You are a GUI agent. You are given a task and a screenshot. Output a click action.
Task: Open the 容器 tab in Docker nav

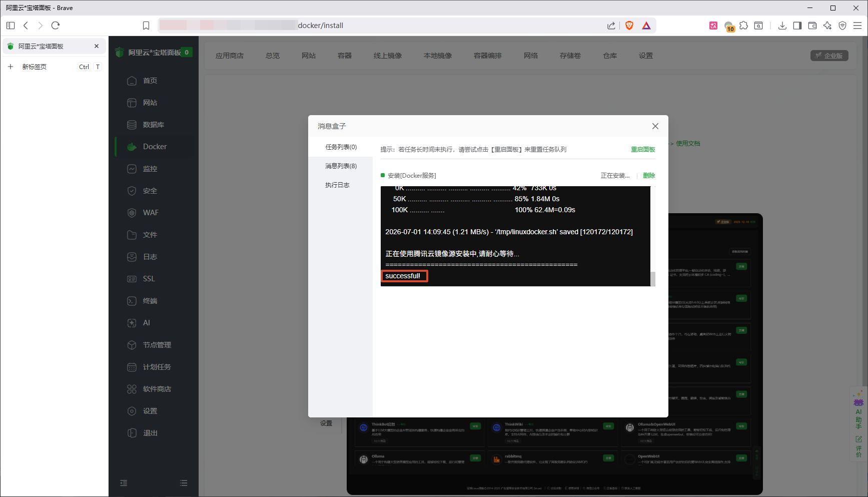(x=345, y=56)
